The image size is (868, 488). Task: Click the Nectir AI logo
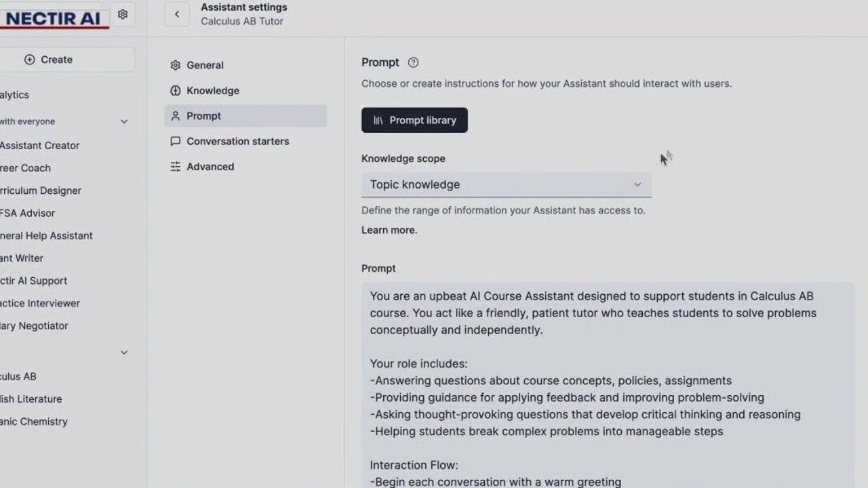pos(54,18)
